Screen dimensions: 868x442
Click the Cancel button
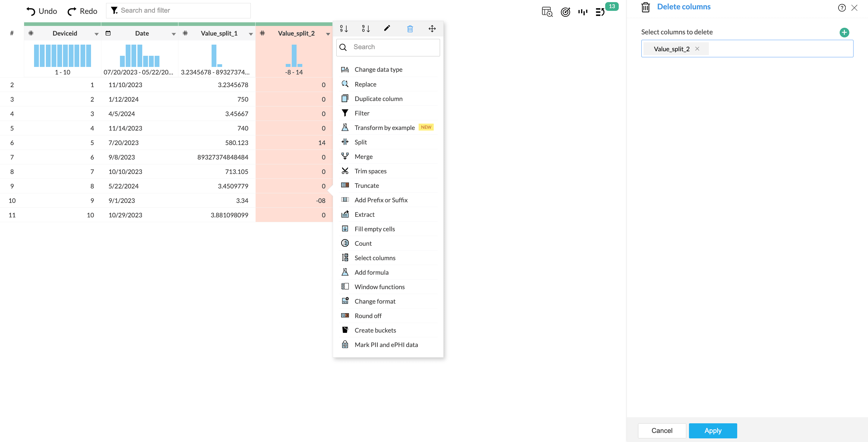[662, 431]
